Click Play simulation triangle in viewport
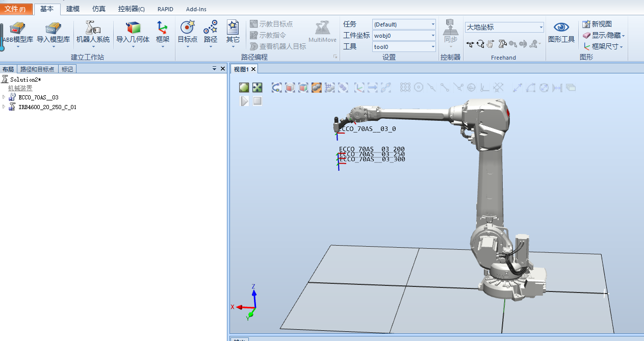Viewport: 644px width, 341px height. pyautogui.click(x=244, y=101)
